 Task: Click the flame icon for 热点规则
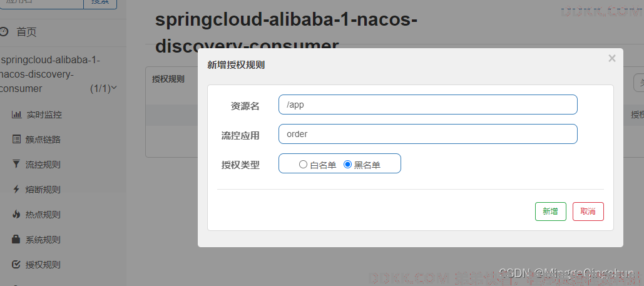point(16,214)
